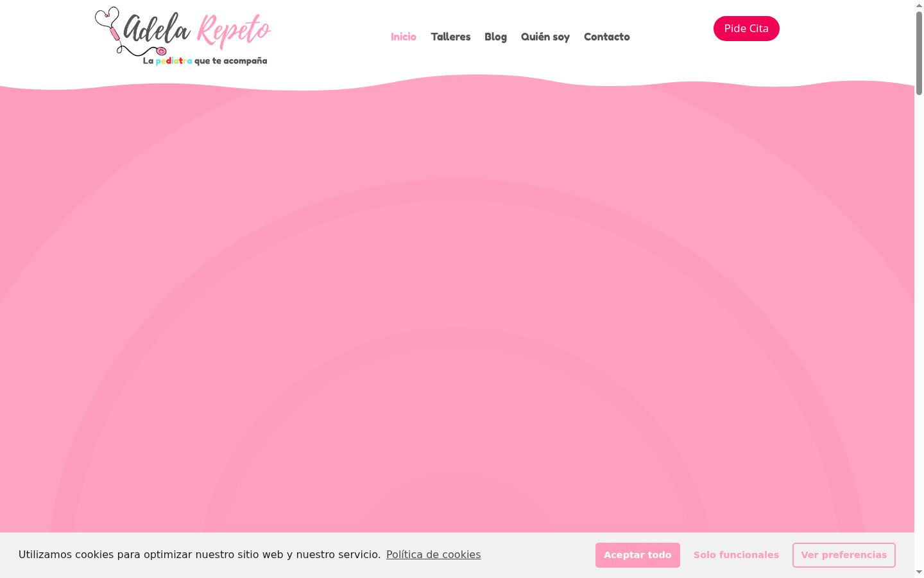Click the Adela Repeto logo
Viewport: 924px width, 578px height.
pos(183,37)
